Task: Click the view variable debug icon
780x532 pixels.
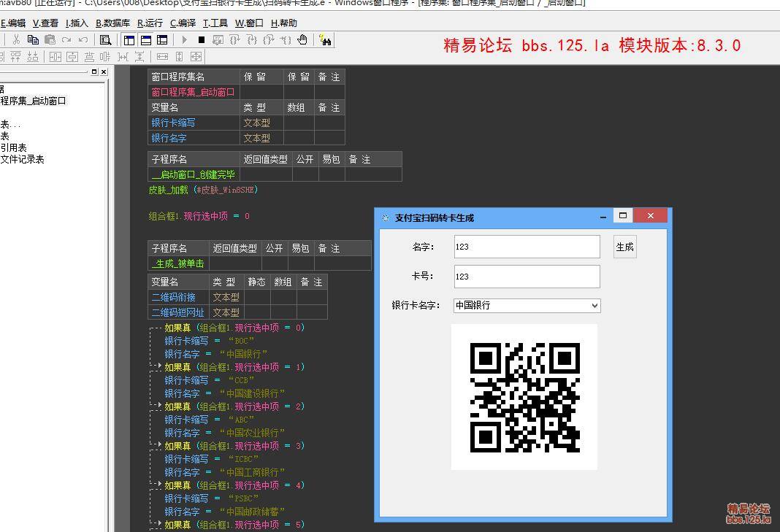Action: [x=218, y=40]
